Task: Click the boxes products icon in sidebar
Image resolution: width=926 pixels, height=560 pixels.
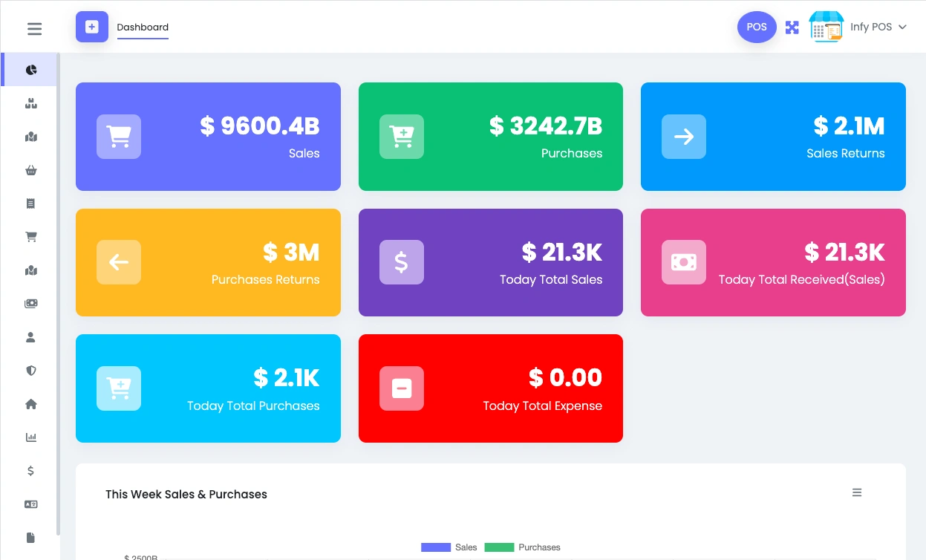Action: pyautogui.click(x=31, y=104)
